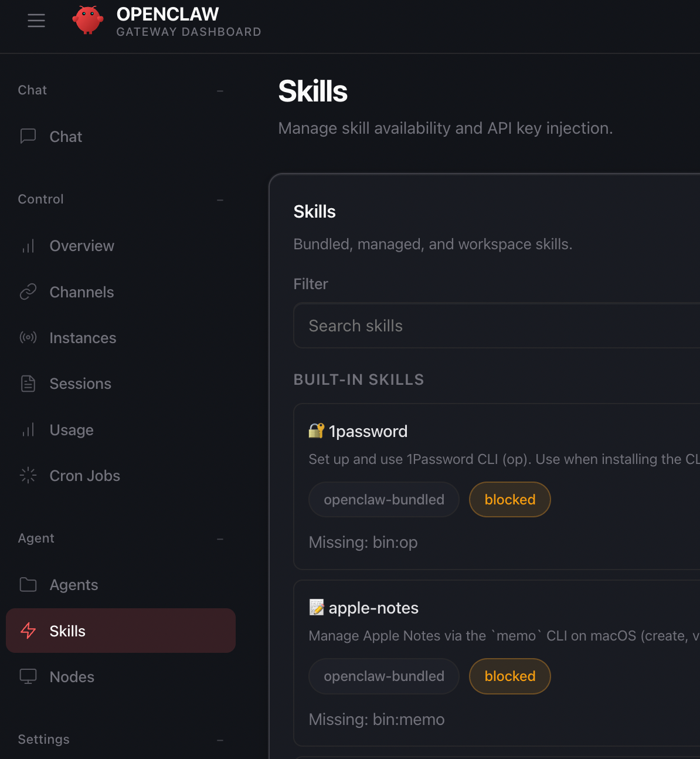Click the Chat speech bubble icon
700x759 pixels.
click(x=28, y=136)
